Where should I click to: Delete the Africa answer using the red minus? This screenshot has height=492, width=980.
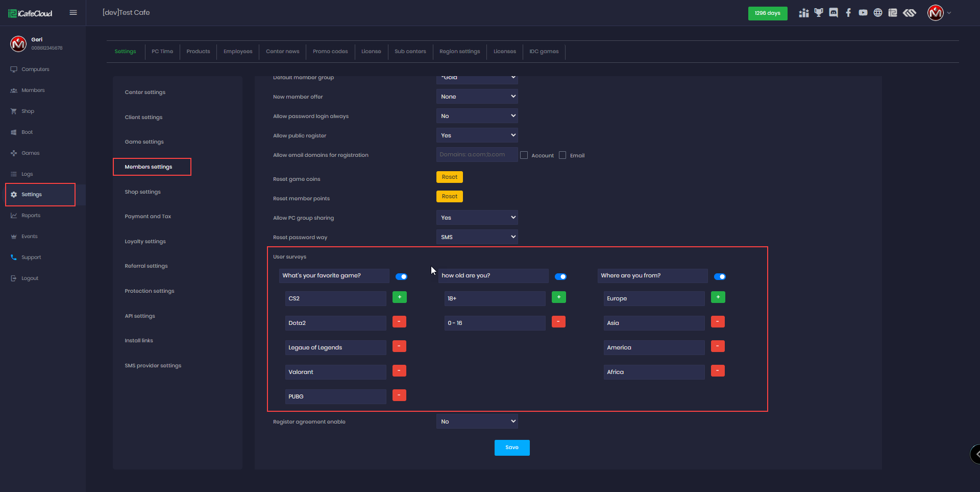tap(718, 371)
